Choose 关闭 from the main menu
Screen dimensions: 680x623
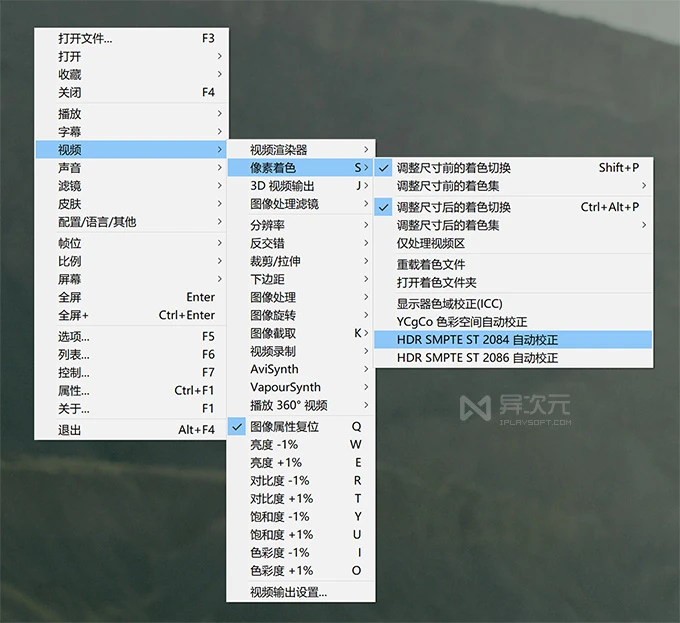click(131, 92)
